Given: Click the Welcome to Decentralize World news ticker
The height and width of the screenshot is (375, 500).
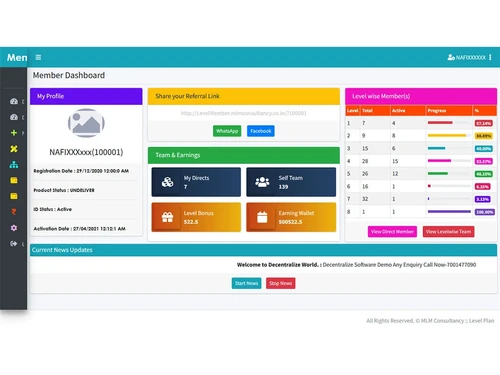Looking at the screenshot, I should (x=356, y=265).
